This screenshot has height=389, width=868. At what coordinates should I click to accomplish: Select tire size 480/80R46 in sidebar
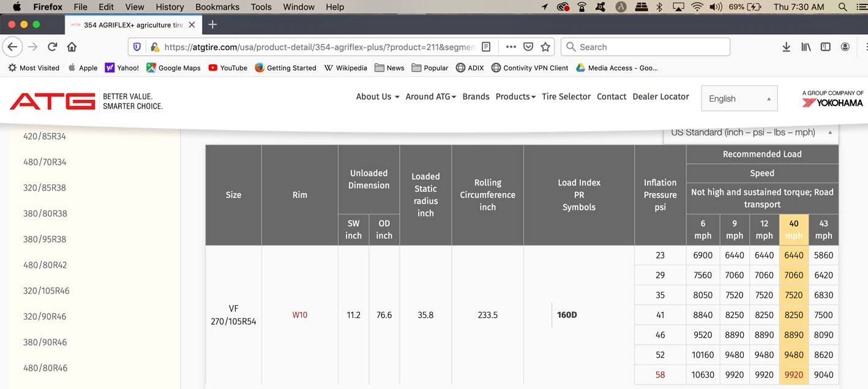(x=45, y=368)
